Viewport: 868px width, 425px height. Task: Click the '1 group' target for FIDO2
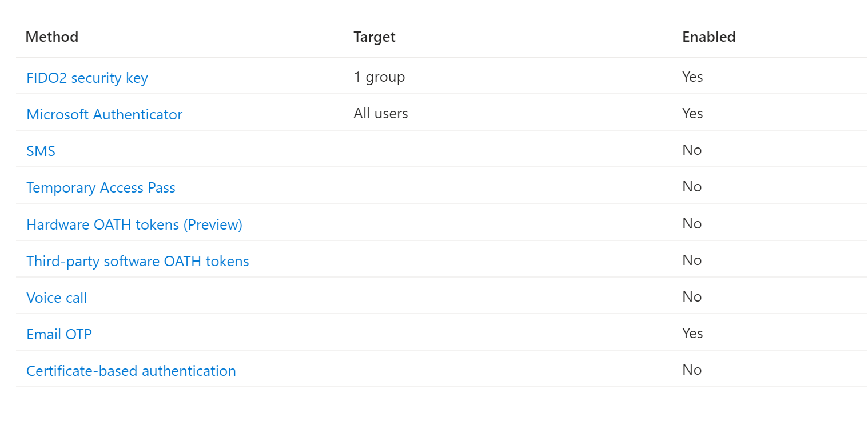[379, 77]
